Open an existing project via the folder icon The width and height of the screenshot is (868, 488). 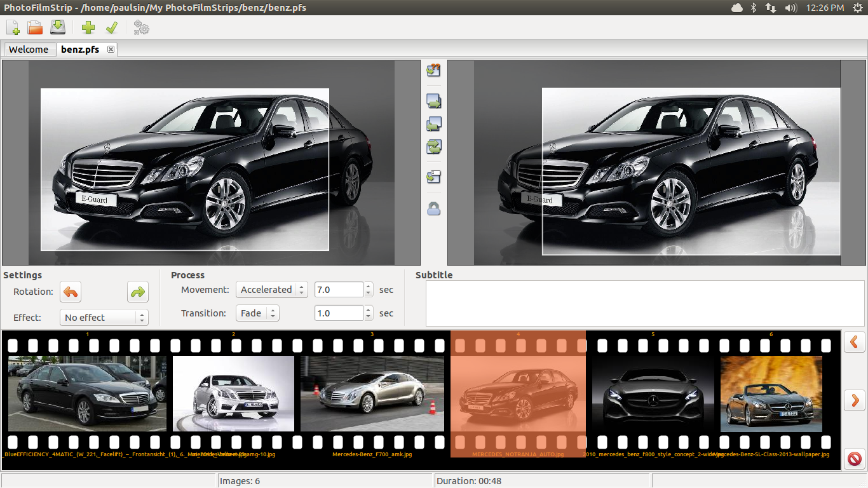pos(35,27)
